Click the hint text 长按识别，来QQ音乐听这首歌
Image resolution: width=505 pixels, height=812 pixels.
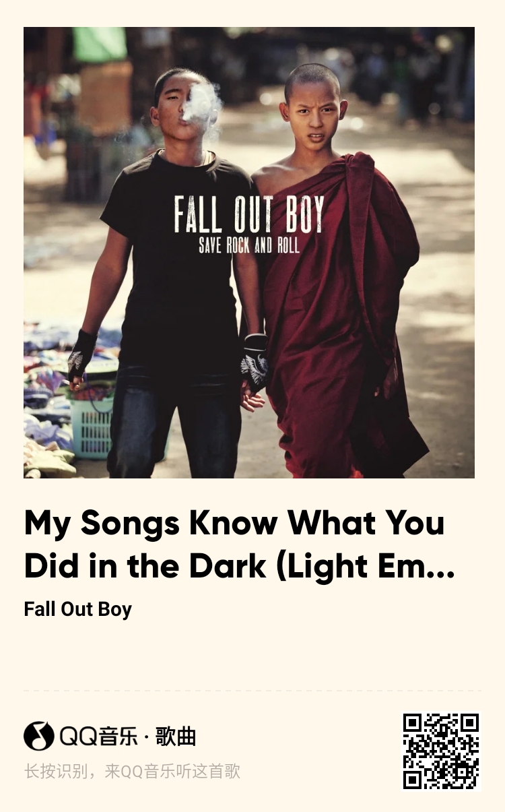(132, 772)
